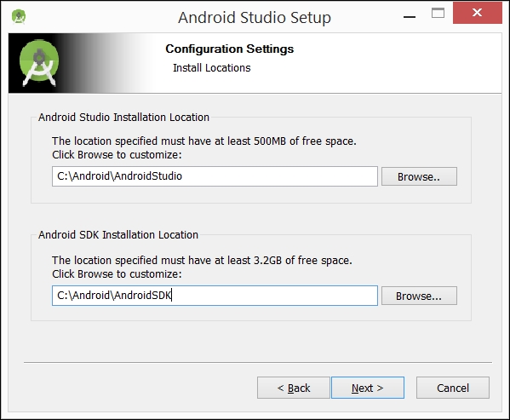Click the Android Studio Installation Location group label

point(124,117)
